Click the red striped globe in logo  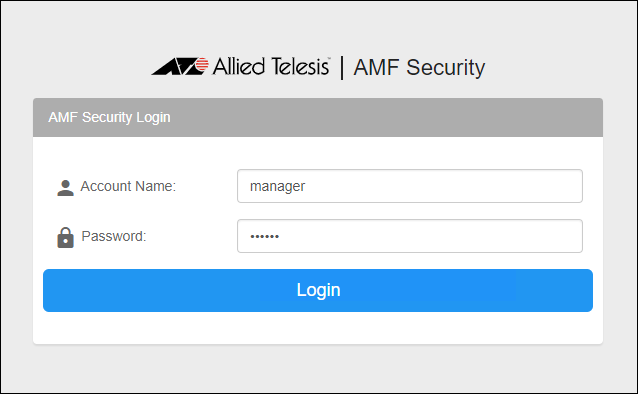click(x=201, y=65)
